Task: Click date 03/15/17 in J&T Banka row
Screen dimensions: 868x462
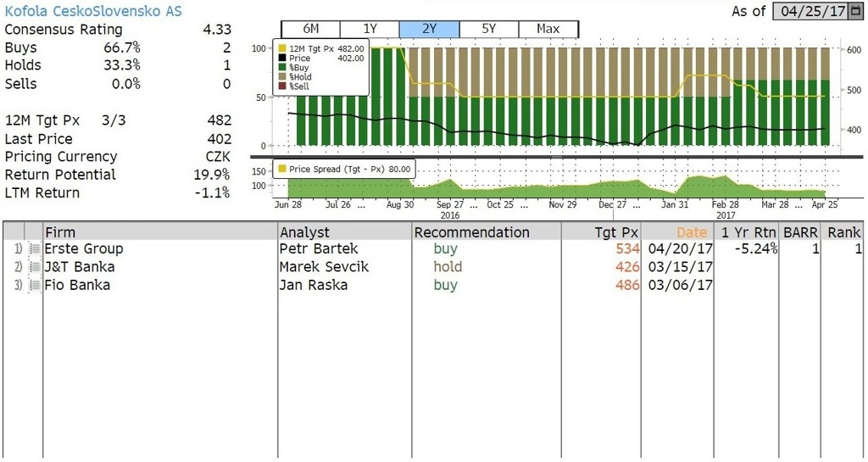Action: click(x=680, y=267)
